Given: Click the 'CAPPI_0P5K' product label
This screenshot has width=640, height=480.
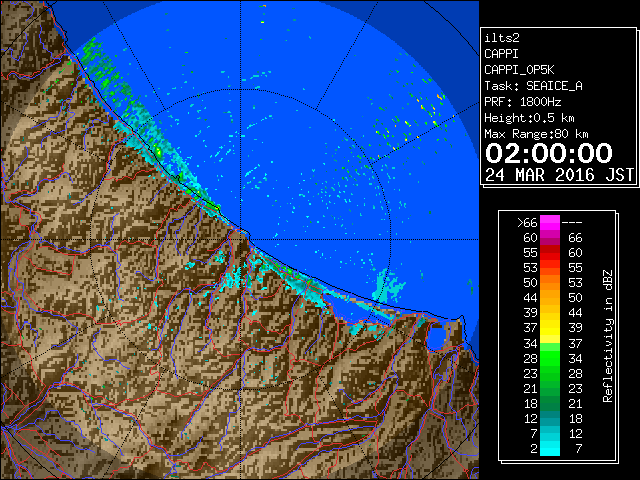Looking at the screenshot, I should click(x=519, y=70).
